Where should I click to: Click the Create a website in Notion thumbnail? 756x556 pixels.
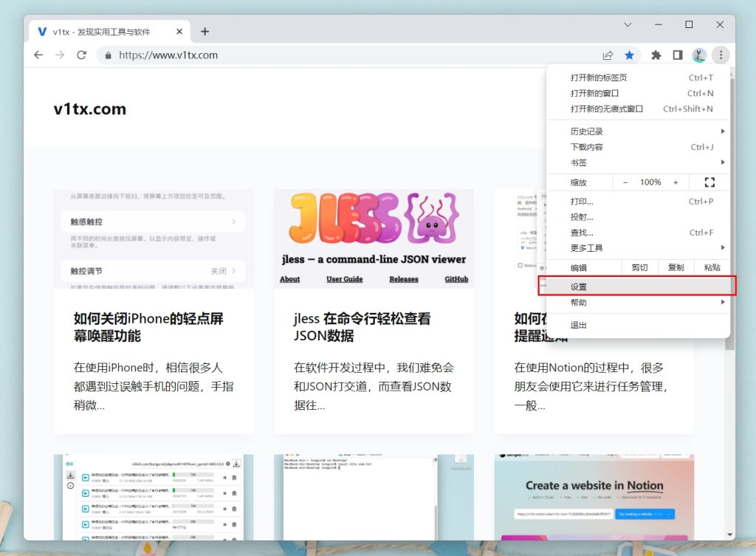click(x=594, y=497)
